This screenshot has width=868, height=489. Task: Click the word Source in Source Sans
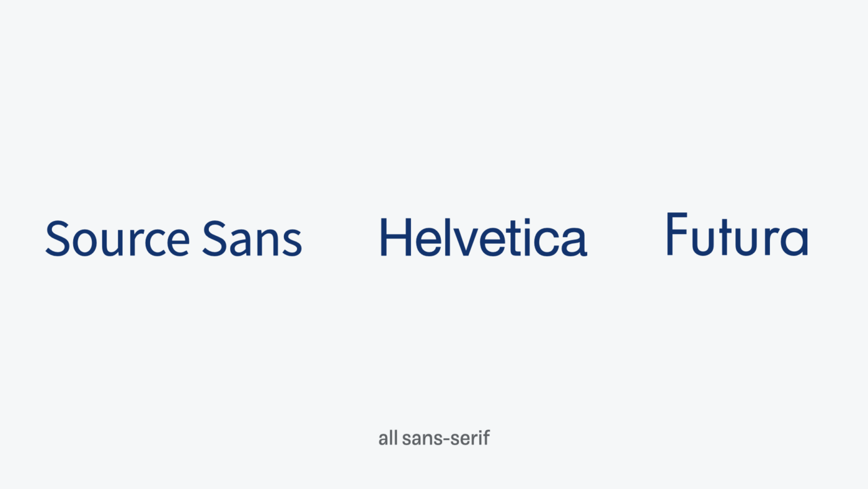coord(118,238)
